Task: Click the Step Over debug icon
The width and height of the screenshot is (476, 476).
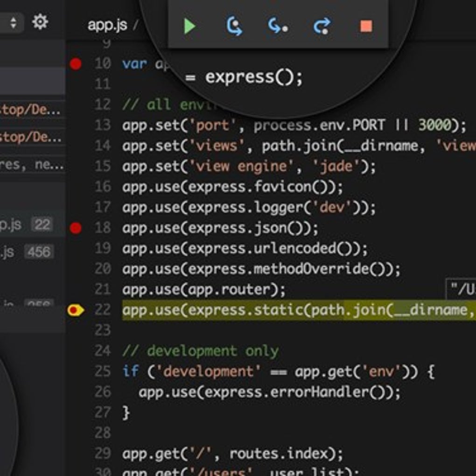Action: 234,26
